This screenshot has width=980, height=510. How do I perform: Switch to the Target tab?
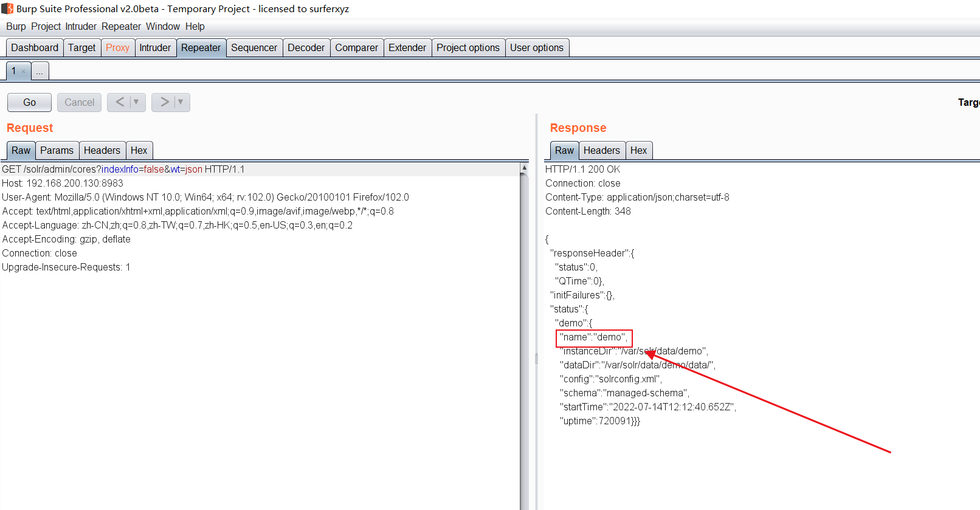tap(81, 47)
